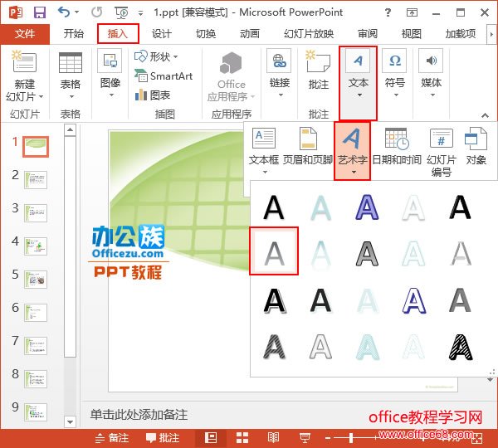Open the 审阅 tab
The height and width of the screenshot is (448, 498).
click(368, 34)
